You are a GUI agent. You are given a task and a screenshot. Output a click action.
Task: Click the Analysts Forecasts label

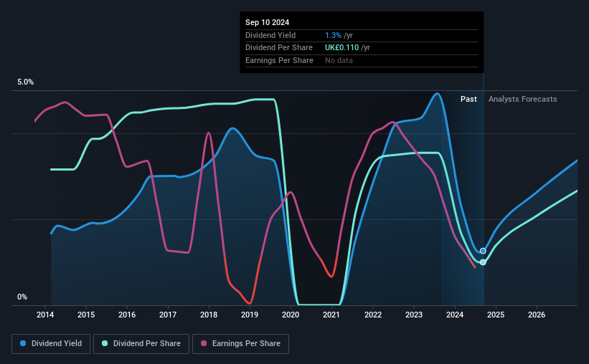tap(523, 99)
